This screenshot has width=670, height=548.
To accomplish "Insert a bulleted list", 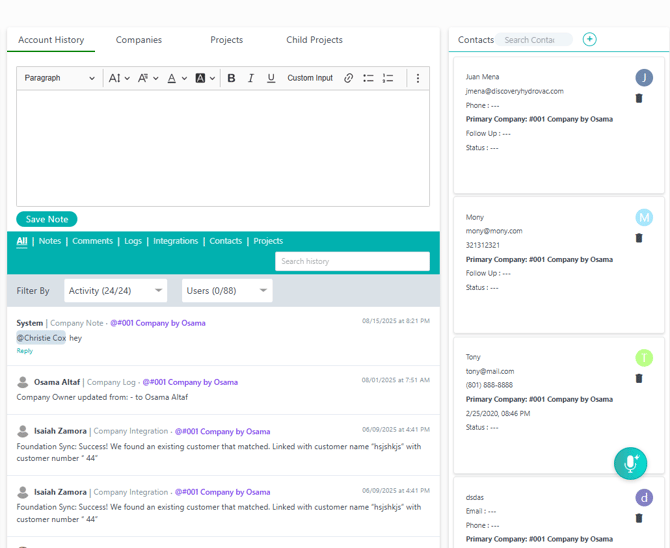I will point(368,78).
